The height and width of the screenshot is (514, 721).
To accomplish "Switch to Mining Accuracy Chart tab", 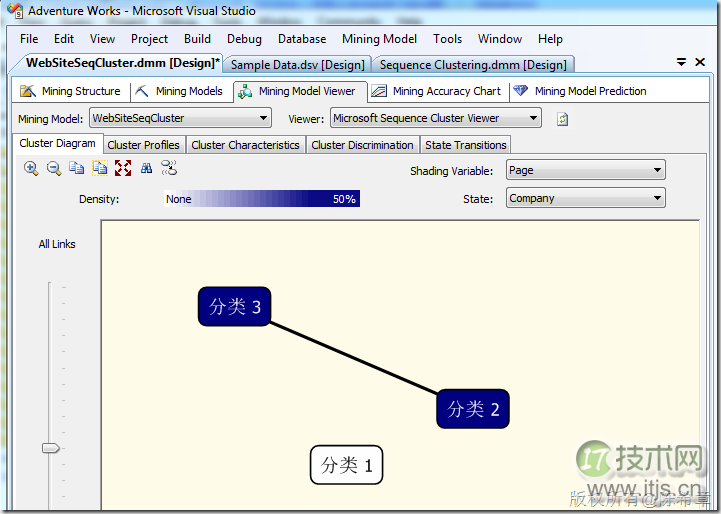I will (437, 91).
